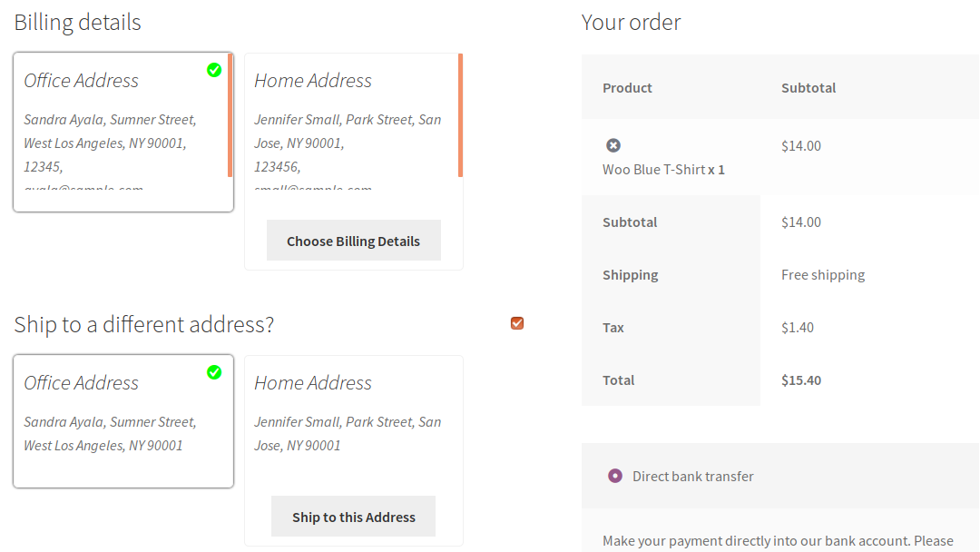Remove Woo Blue T-Shirt from the order
980x552 pixels.
[613, 145]
